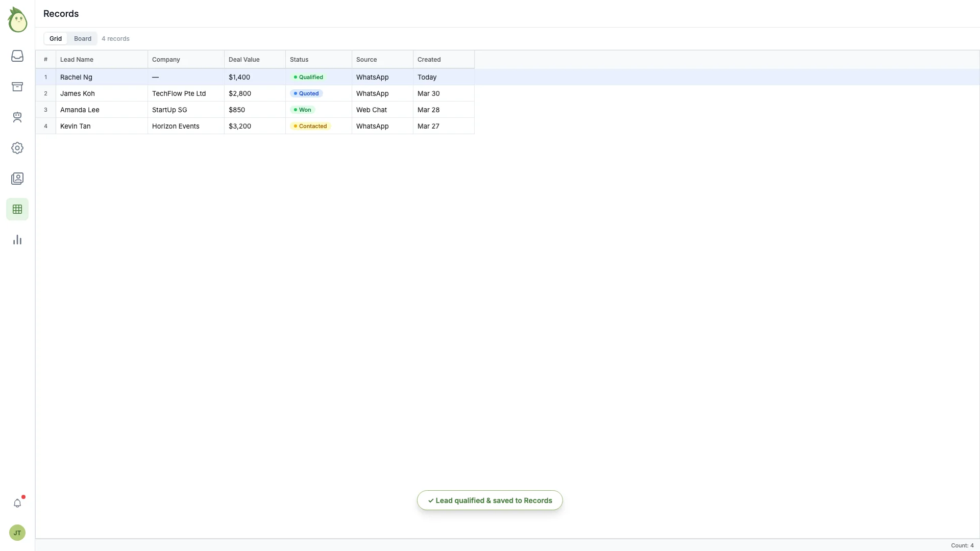Image resolution: width=980 pixels, height=551 pixels.
Task: Switch to the Board view tab
Action: 83,38
